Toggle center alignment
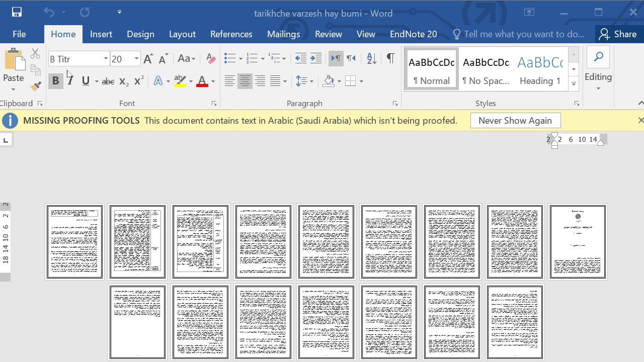The width and height of the screenshot is (644, 362). click(245, 81)
